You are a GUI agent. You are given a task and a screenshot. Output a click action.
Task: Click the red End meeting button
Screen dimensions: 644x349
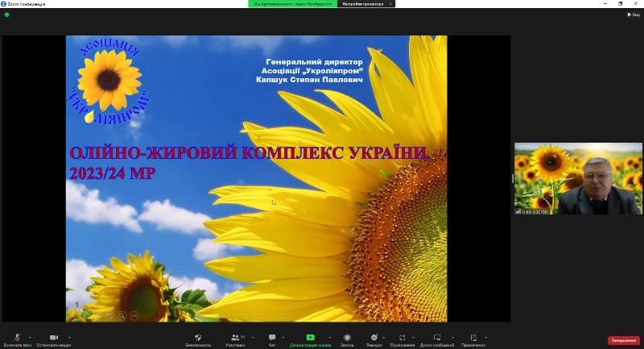[624, 340]
